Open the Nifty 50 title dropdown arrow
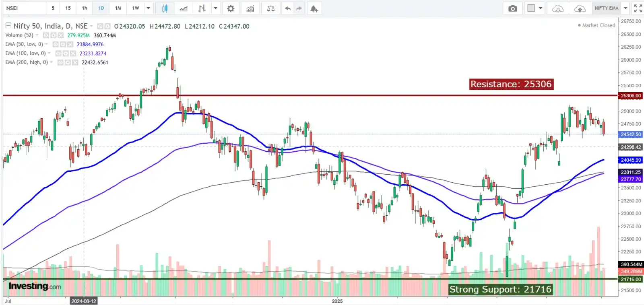Screen dimensions: 644x305 point(91,26)
